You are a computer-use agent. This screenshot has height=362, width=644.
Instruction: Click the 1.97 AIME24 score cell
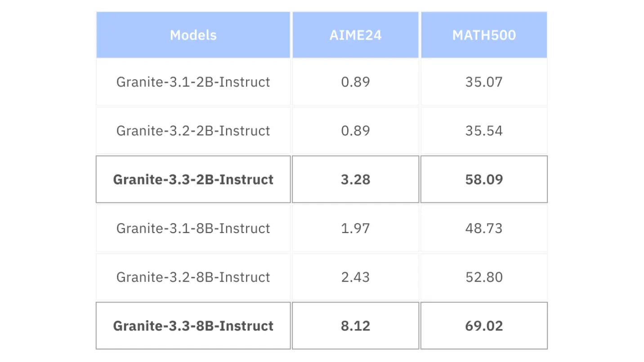click(x=355, y=228)
